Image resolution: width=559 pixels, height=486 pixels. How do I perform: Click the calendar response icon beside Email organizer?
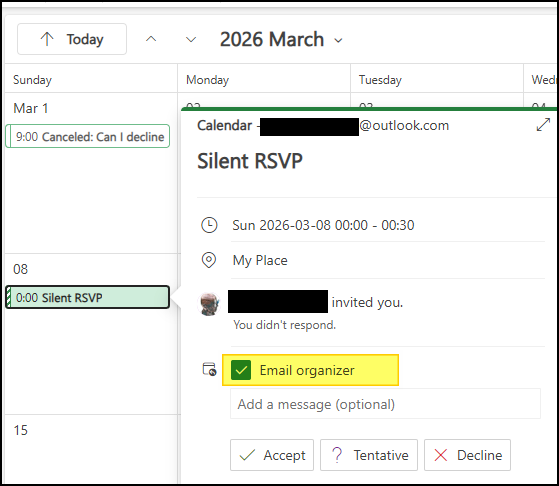pyautogui.click(x=209, y=369)
